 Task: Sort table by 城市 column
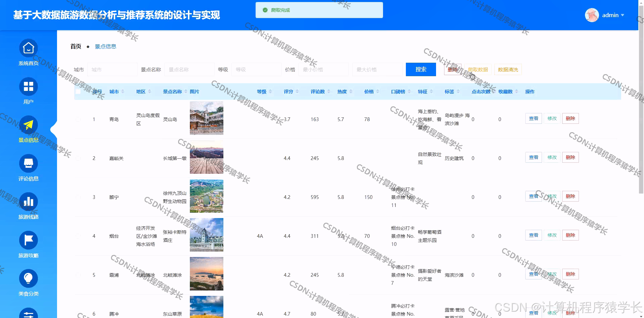(123, 92)
